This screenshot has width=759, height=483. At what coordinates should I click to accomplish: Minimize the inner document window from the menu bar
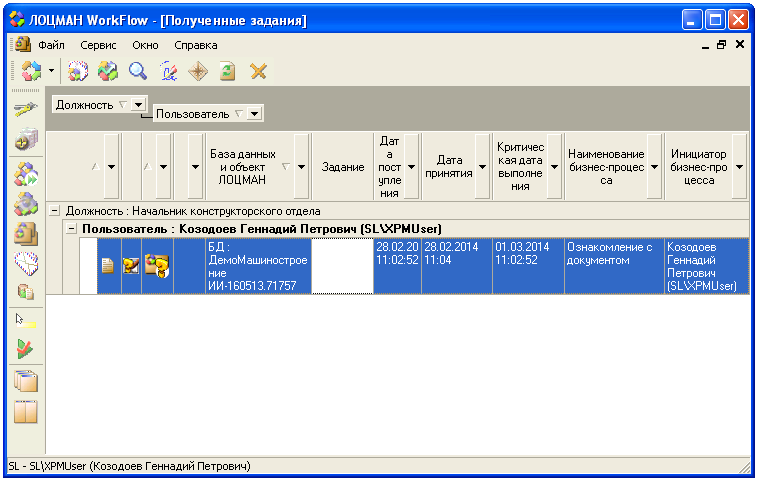click(x=705, y=45)
